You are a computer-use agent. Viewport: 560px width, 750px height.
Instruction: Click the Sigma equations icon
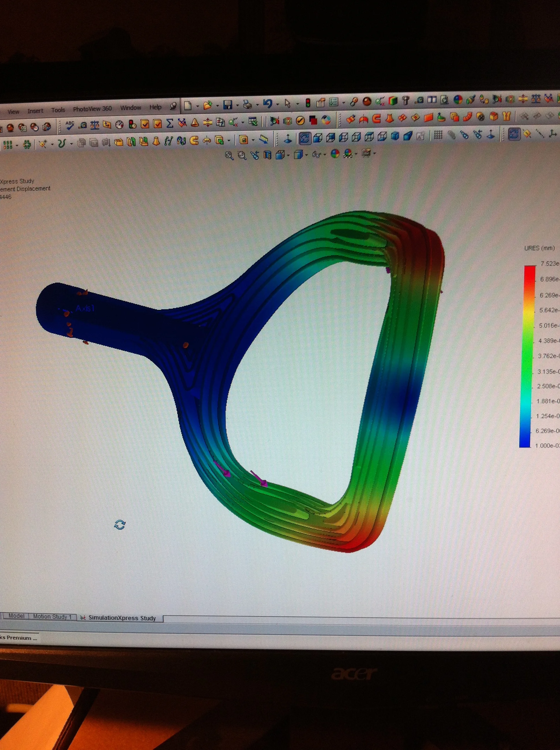pos(170,124)
